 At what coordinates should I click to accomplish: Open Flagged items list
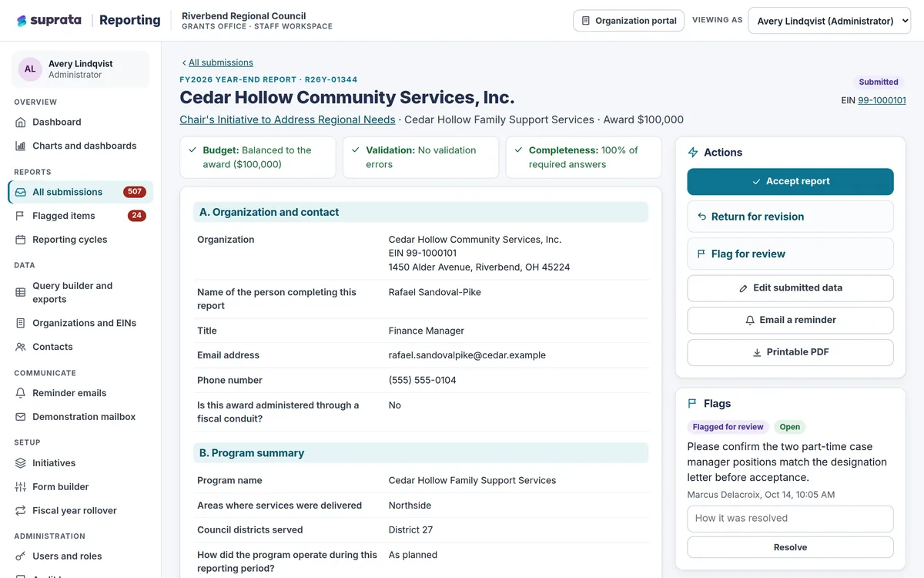[81, 216]
